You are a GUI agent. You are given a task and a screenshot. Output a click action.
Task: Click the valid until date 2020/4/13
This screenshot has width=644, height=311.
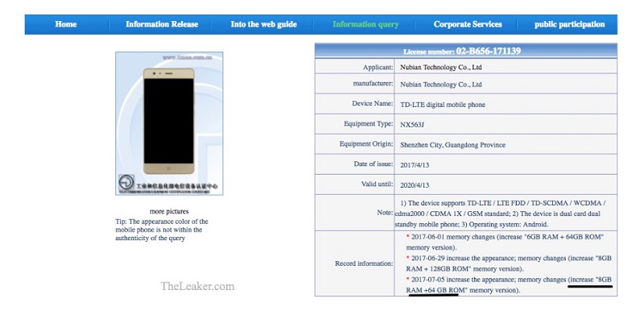[415, 185]
